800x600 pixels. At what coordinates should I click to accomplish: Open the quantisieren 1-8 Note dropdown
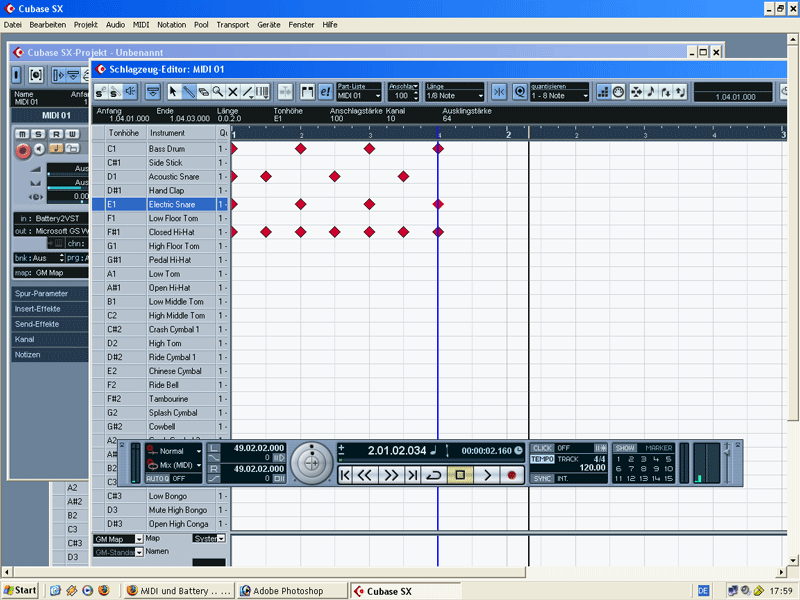pos(560,95)
